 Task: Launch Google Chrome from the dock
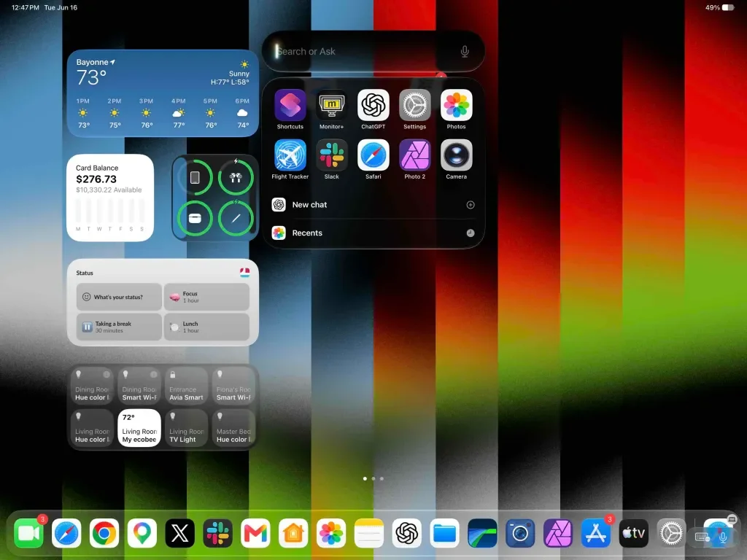104,533
